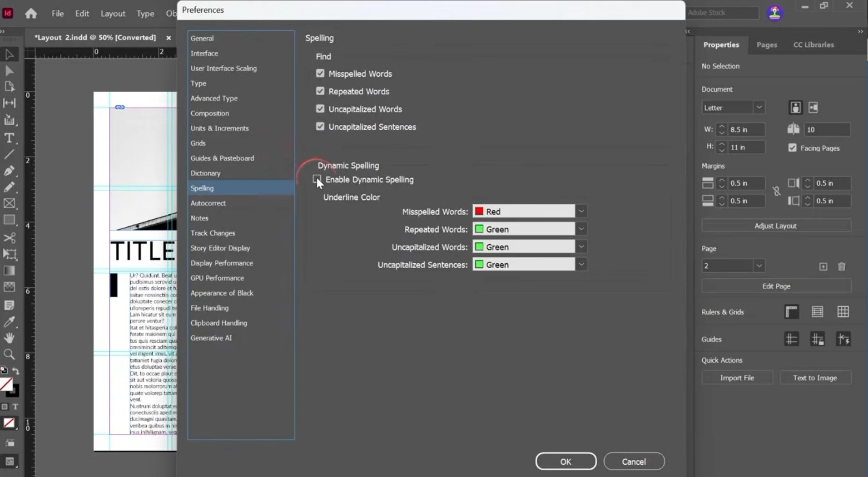Select the Eyedropper tool

point(9,322)
